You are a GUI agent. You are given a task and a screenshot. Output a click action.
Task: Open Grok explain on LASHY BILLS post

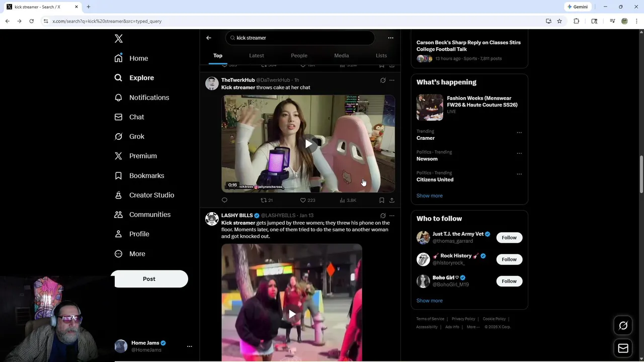point(383,216)
